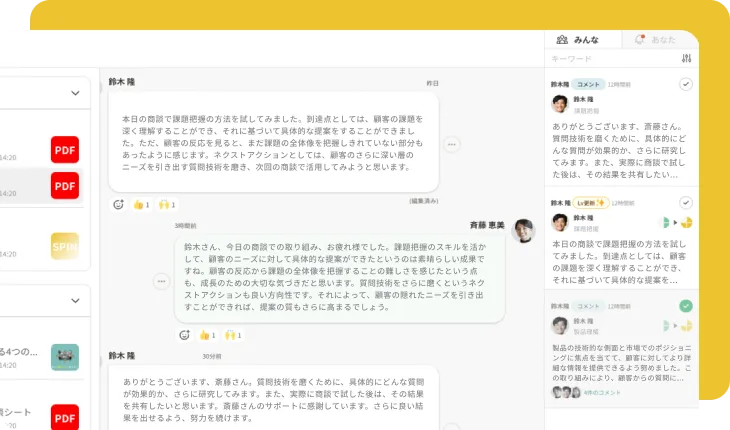Click the add-reaction emoji icon under 斉藤's reply
The height and width of the screenshot is (430, 730).
tap(184, 335)
